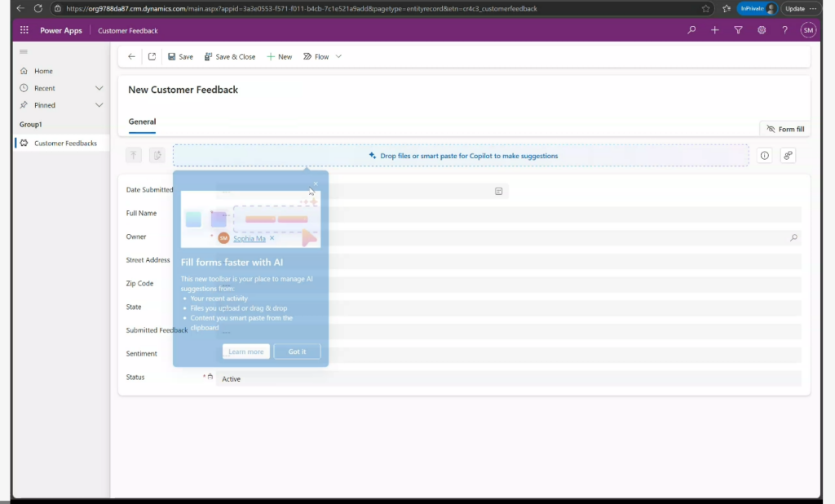Open the help question mark icon
The height and width of the screenshot is (504, 835).
pos(784,30)
